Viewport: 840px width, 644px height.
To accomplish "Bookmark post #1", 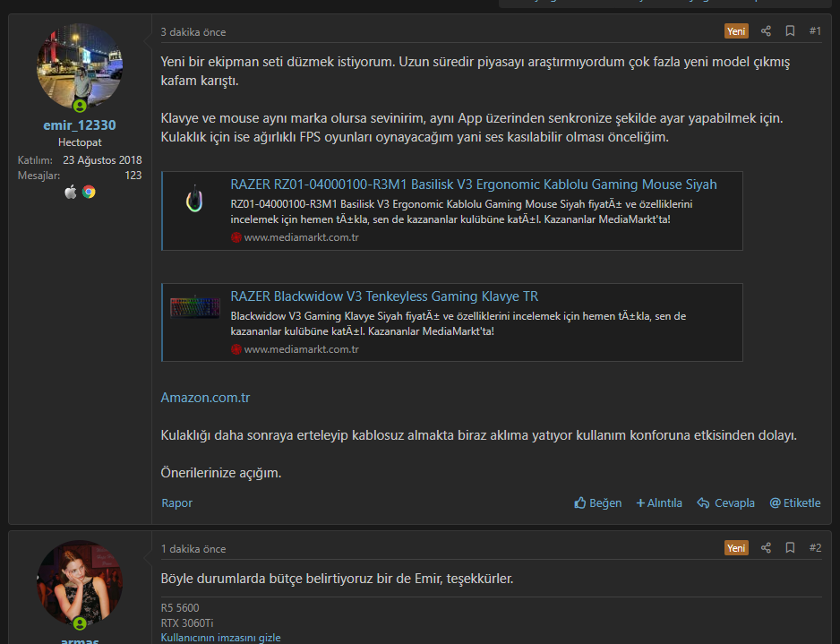I will pyautogui.click(x=790, y=31).
